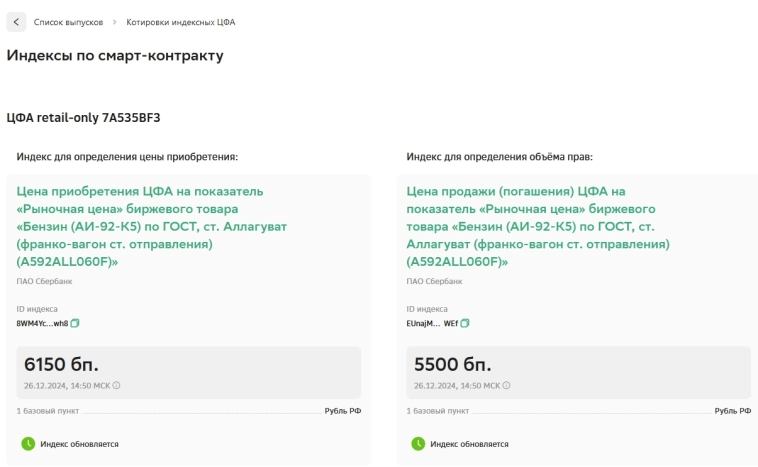Select the 5500 бп. index value
The width and height of the screenshot is (758, 467).
pyautogui.click(x=451, y=365)
